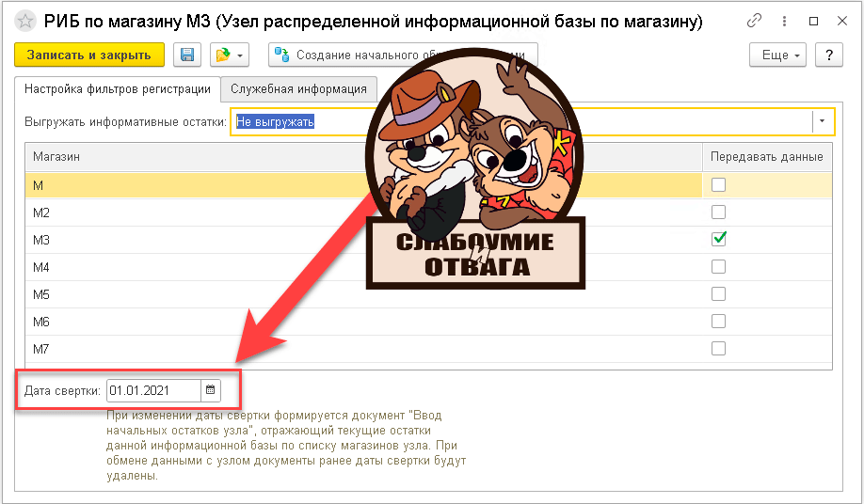Image resolution: width=864 pixels, height=504 pixels.
Task: Toggle Передавать данные checkbox for М7
Action: tap(718, 348)
